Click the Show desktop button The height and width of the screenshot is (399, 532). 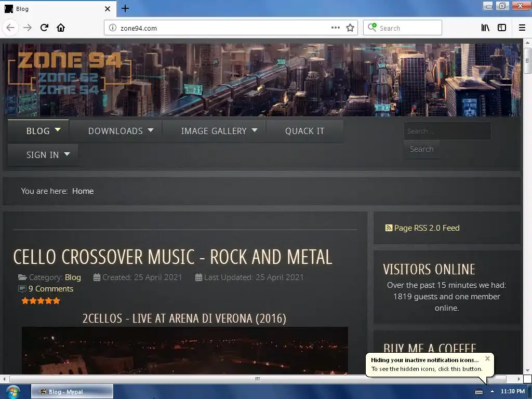pyautogui.click(x=529, y=392)
